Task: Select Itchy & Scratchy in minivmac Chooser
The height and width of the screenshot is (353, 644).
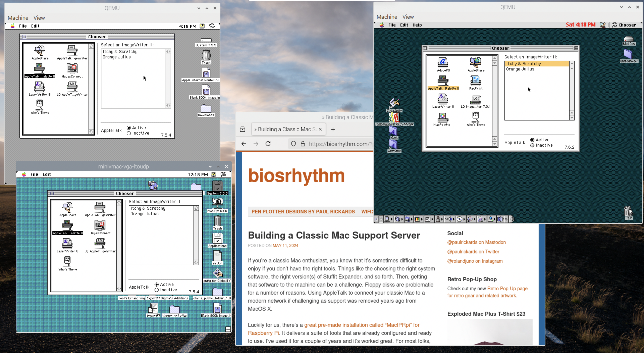Action: click(x=161, y=208)
